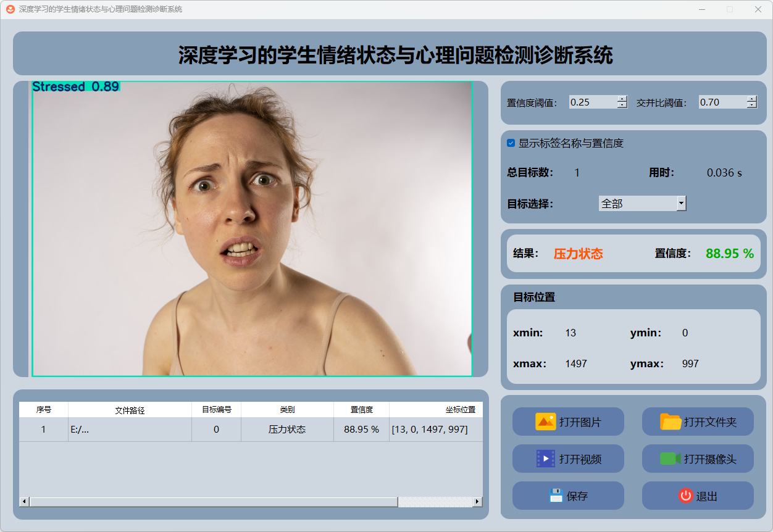Screen dimensions: 773x532
Task: Click the orange 压力状态 result text
Action: point(579,254)
